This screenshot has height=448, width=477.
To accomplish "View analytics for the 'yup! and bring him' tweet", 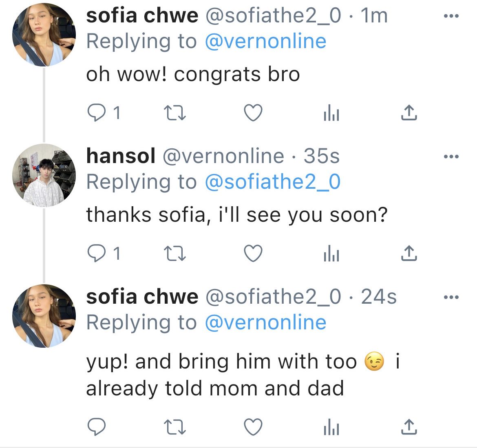I will point(331,428).
